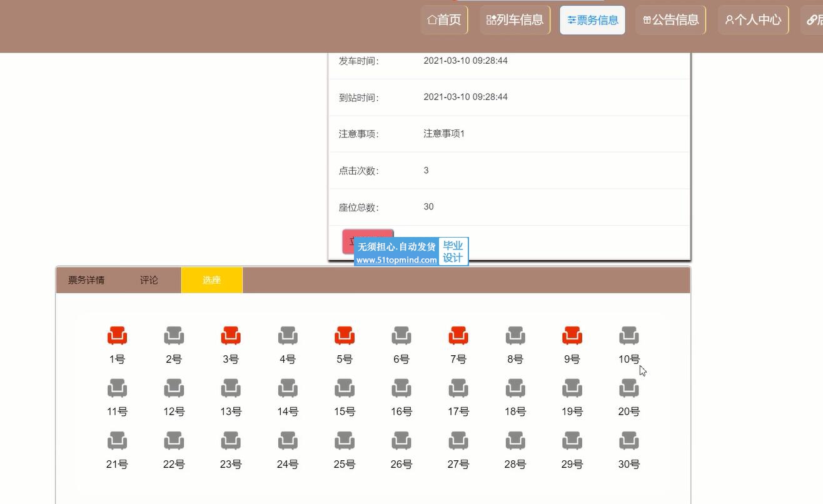This screenshot has height=504, width=823.
Task: Select seat icon 23号
Action: (x=231, y=441)
